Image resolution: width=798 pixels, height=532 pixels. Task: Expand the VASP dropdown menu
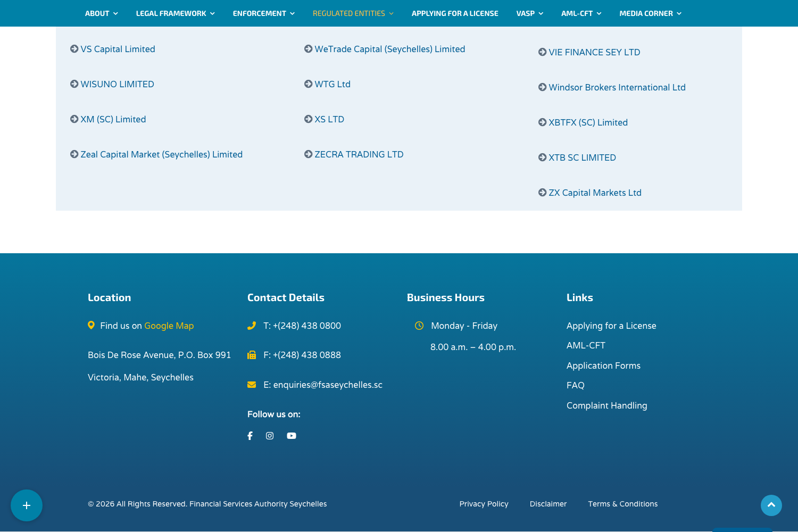tap(530, 13)
